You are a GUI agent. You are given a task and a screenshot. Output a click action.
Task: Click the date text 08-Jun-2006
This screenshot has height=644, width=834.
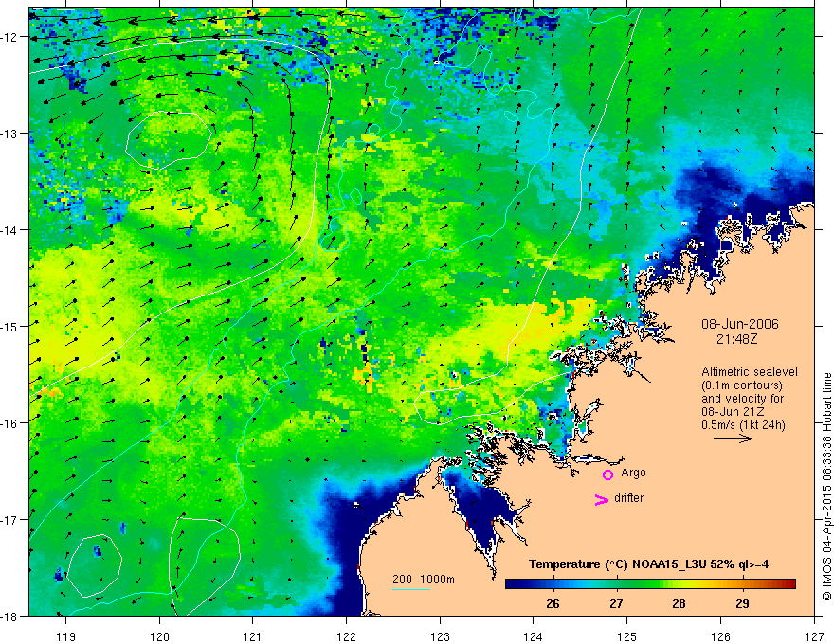740,324
